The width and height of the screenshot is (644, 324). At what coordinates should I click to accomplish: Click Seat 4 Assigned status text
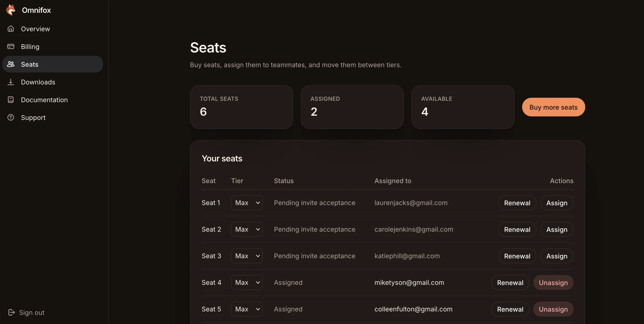[x=288, y=283]
